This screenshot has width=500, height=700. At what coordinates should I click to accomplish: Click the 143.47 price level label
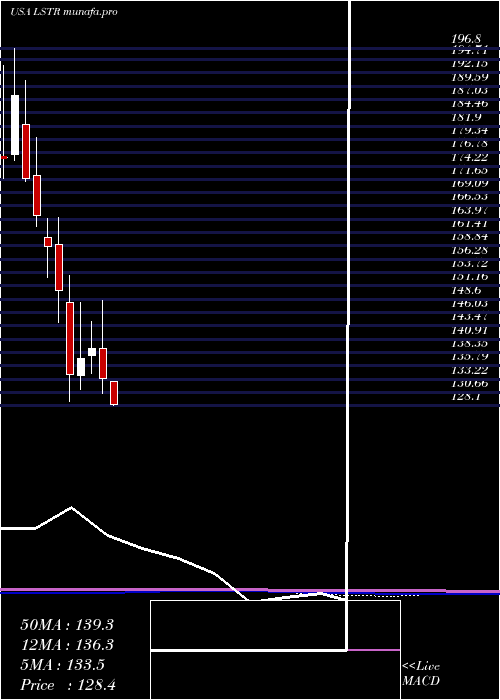tap(469, 316)
